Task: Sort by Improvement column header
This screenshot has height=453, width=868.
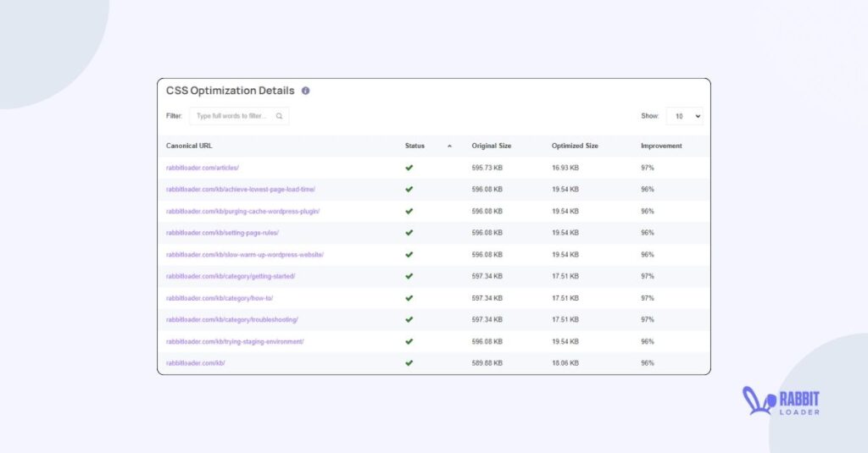Action: point(661,146)
